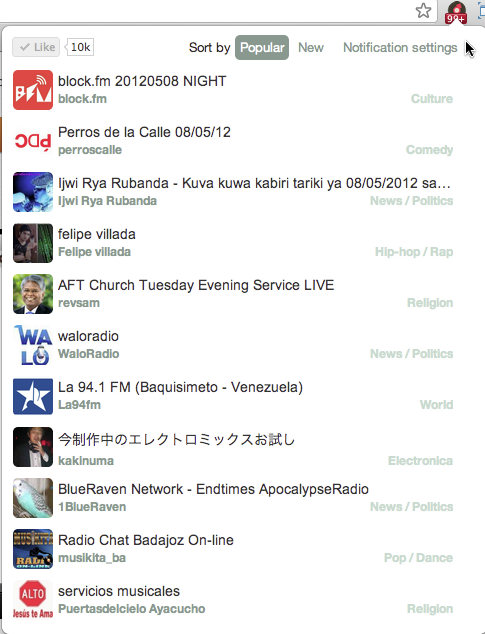This screenshot has height=634, width=485.
Task: Click the BlueRaven budgie bird thumbnail
Action: coord(33,498)
